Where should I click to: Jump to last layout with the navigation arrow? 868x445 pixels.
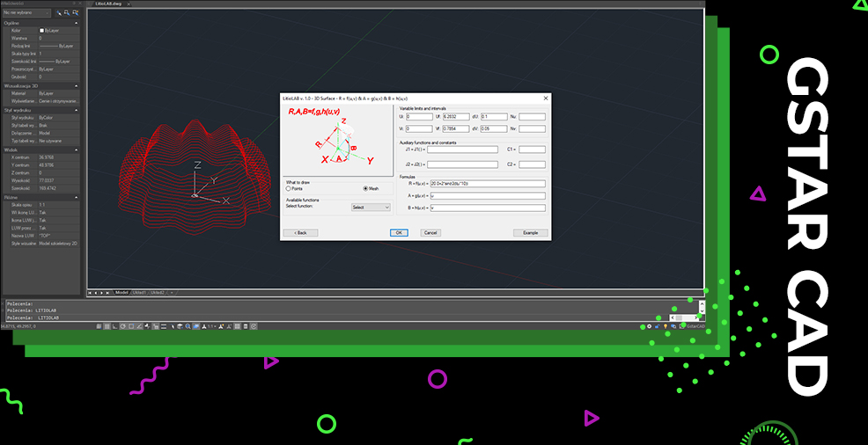pos(107,293)
